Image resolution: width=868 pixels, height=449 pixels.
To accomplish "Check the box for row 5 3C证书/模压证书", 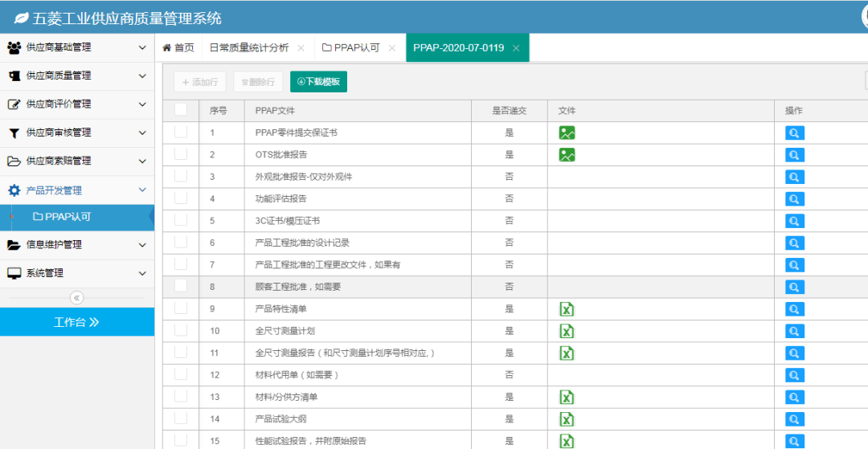I will tap(181, 219).
